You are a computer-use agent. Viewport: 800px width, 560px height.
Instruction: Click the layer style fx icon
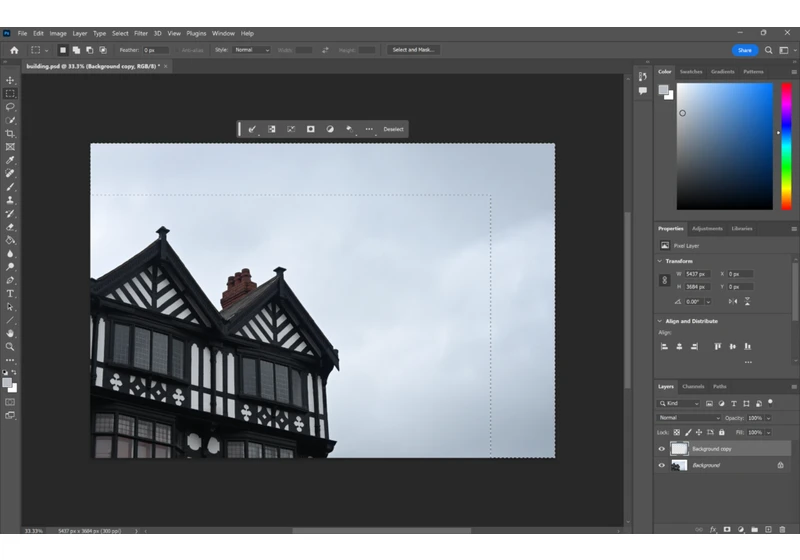[713, 529]
